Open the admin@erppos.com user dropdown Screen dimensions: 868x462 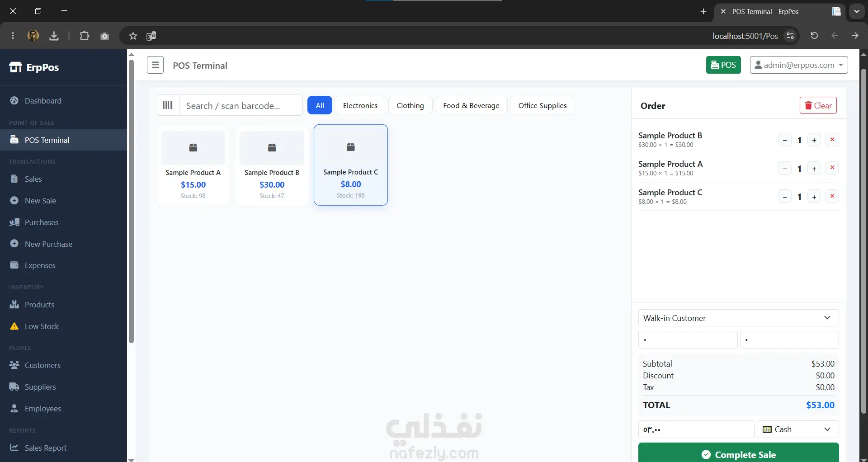pyautogui.click(x=799, y=65)
